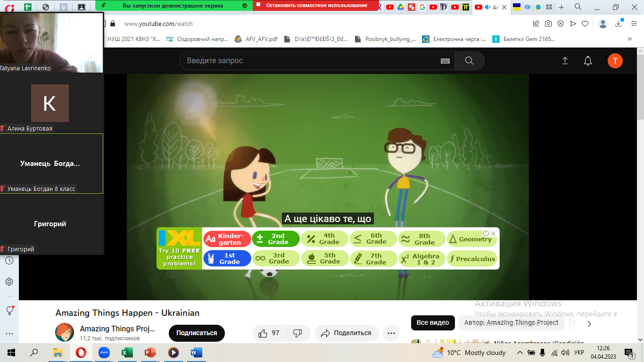Screen dimensions: 644x362
Task: Open Amazing Things Project channel avatar
Action: point(65,332)
